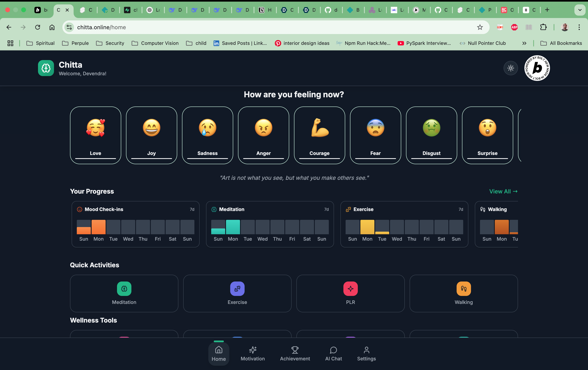Click Monday bar in Exercise chart
The width and height of the screenshot is (588, 370).
pos(367,227)
